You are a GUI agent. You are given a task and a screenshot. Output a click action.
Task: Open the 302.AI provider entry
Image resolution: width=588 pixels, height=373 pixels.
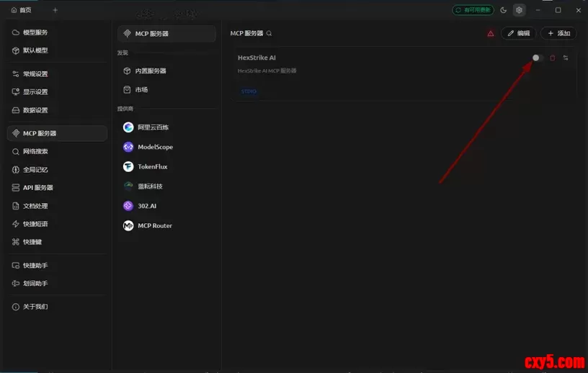click(146, 206)
